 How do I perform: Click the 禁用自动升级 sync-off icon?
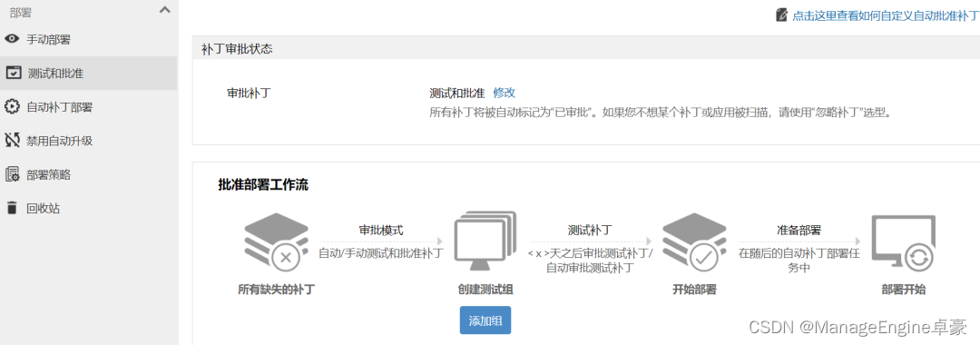13,141
